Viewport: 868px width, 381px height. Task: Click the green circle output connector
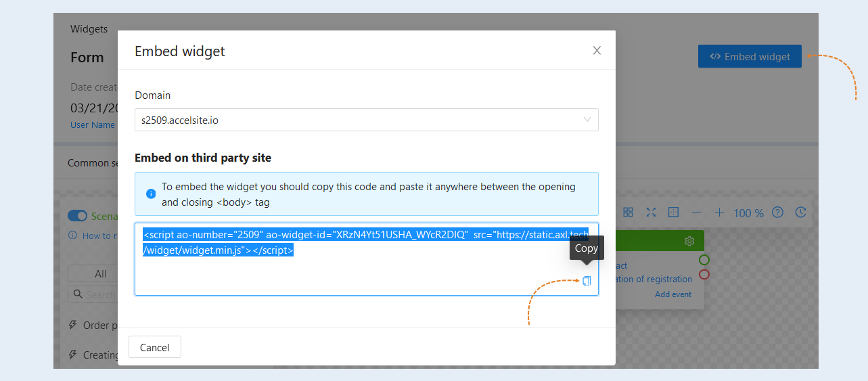click(704, 260)
